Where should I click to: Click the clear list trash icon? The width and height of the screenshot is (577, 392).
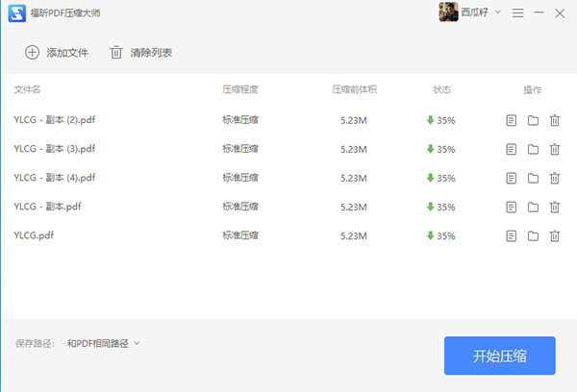116,53
